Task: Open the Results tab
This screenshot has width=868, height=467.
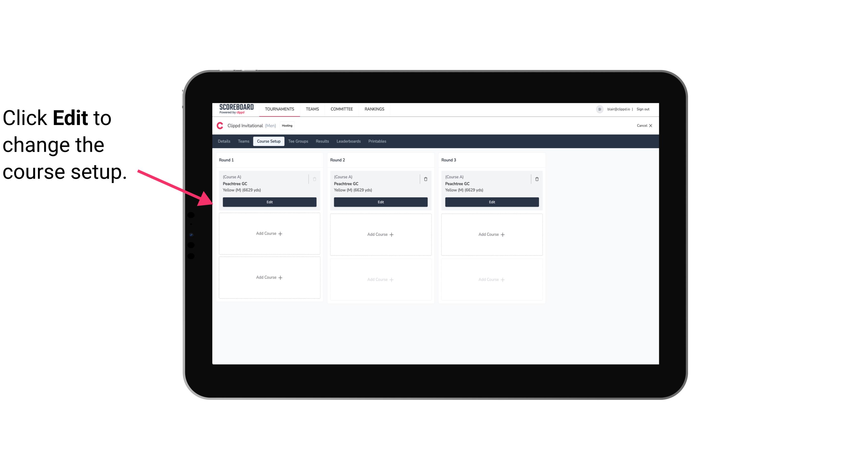Action: [322, 141]
